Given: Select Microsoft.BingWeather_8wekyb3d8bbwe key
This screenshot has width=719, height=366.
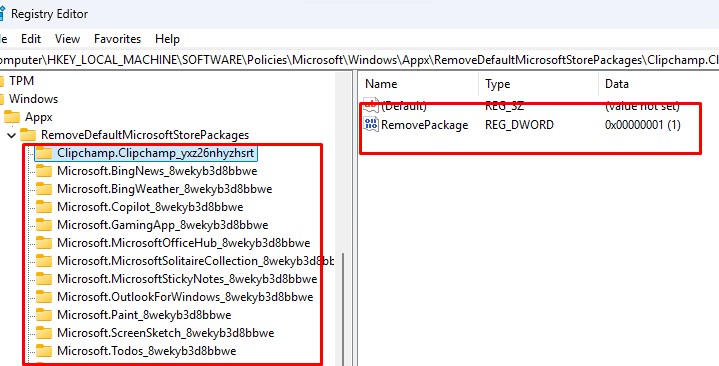Looking at the screenshot, I should [x=165, y=189].
